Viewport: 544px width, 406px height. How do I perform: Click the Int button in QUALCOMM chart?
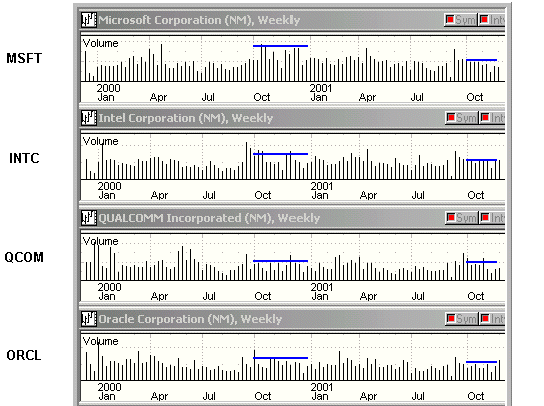(492, 218)
